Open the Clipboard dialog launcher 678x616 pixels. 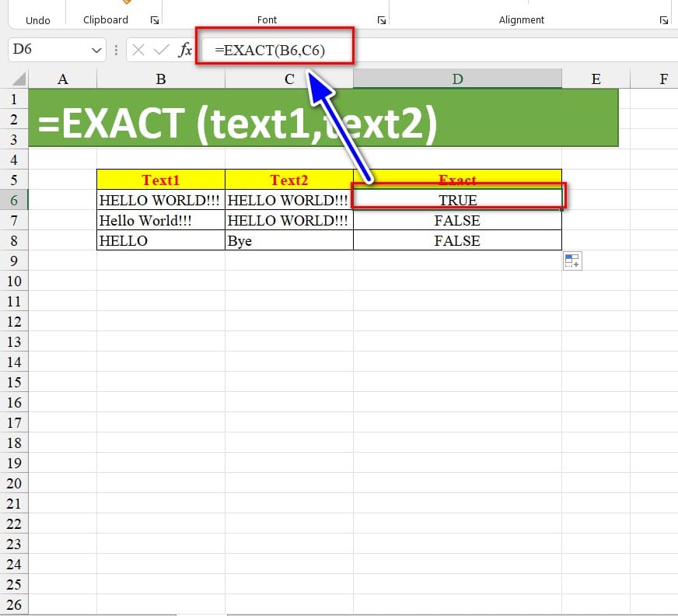click(x=153, y=20)
